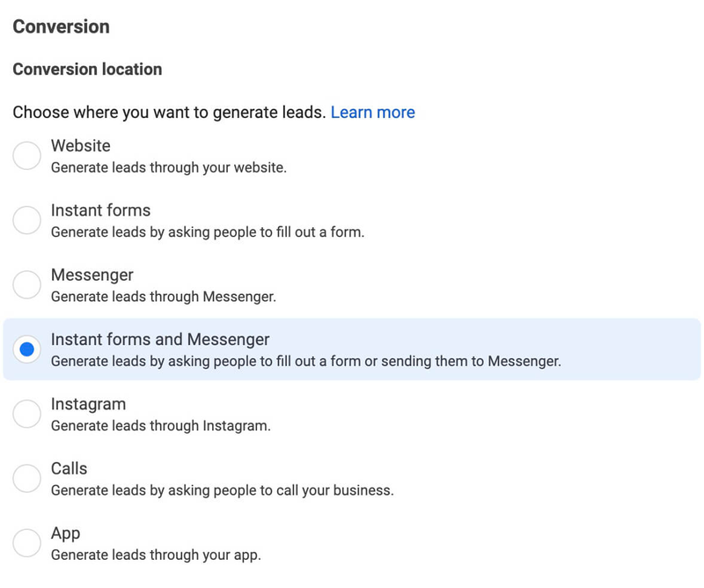Image resolution: width=704 pixels, height=588 pixels.
Task: Choose the App radio button
Action: 27,542
